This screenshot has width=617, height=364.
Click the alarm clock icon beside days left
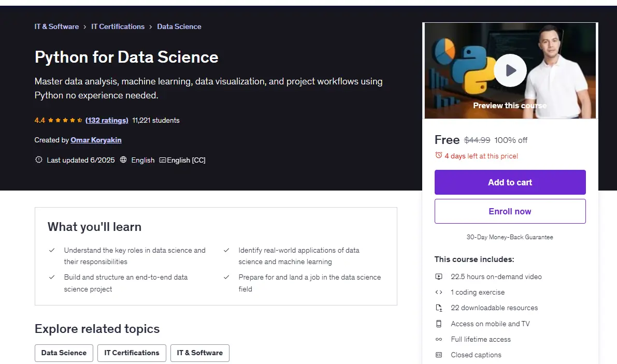[438, 155]
